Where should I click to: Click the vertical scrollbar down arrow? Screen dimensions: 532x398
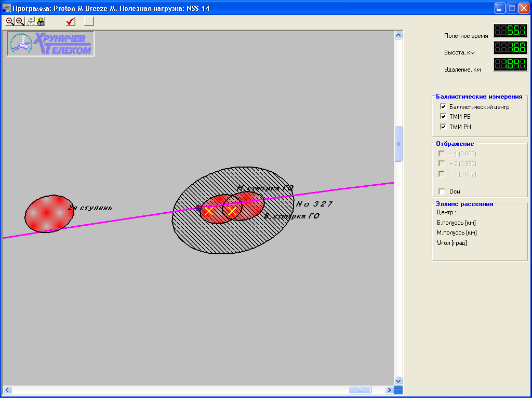[x=398, y=381]
